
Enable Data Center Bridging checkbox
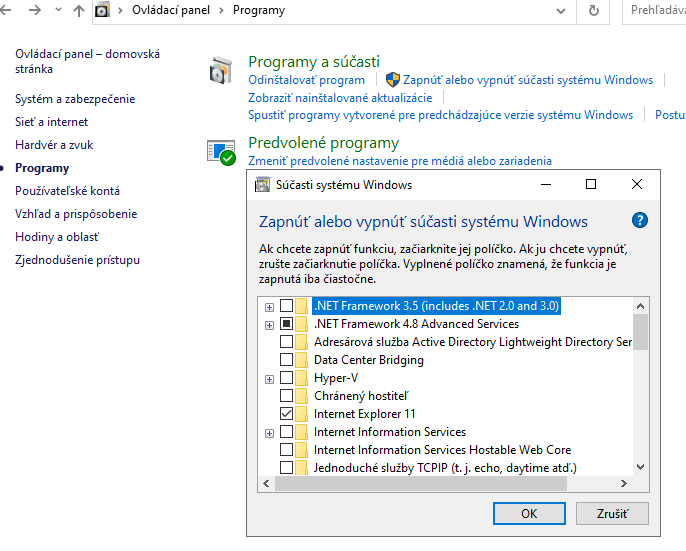(287, 359)
